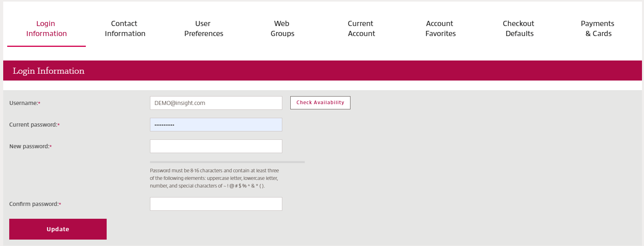
Task: Focus the Current password field
Action: (216, 125)
